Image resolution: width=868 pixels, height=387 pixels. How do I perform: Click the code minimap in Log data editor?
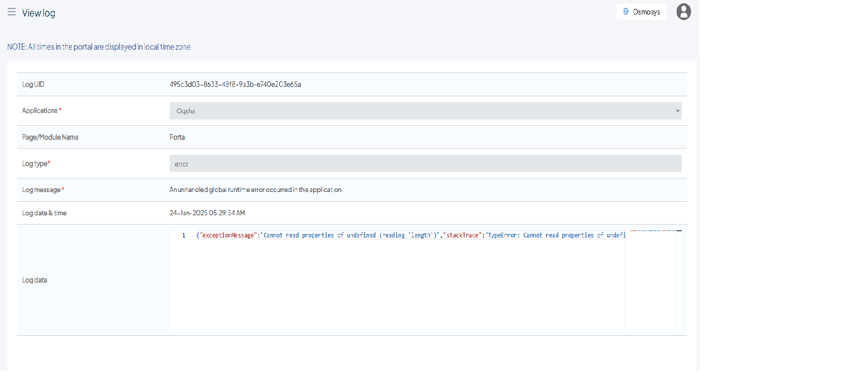pyautogui.click(x=650, y=279)
